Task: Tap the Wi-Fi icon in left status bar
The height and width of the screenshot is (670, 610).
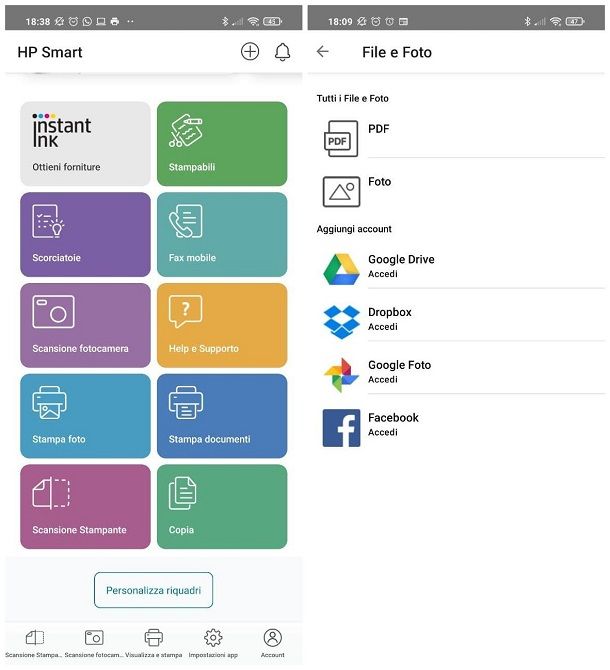Action: pyautogui.click(x=253, y=21)
